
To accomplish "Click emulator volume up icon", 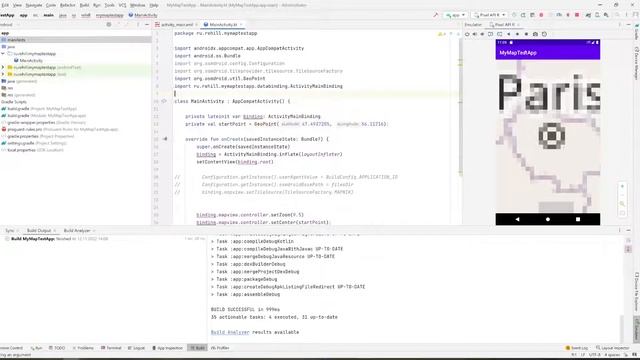I will click(475, 34).
